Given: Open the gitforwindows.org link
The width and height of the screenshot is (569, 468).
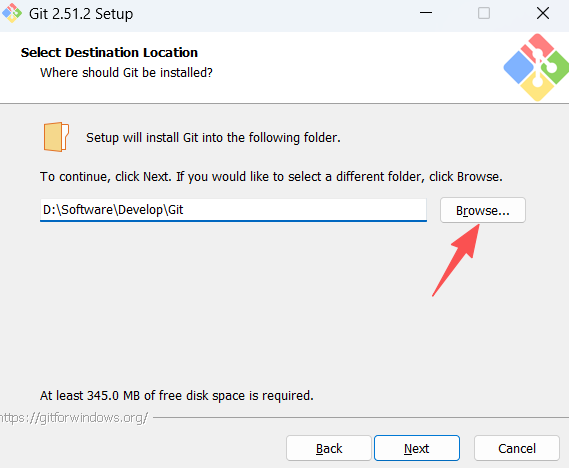Looking at the screenshot, I should click(x=74, y=418).
